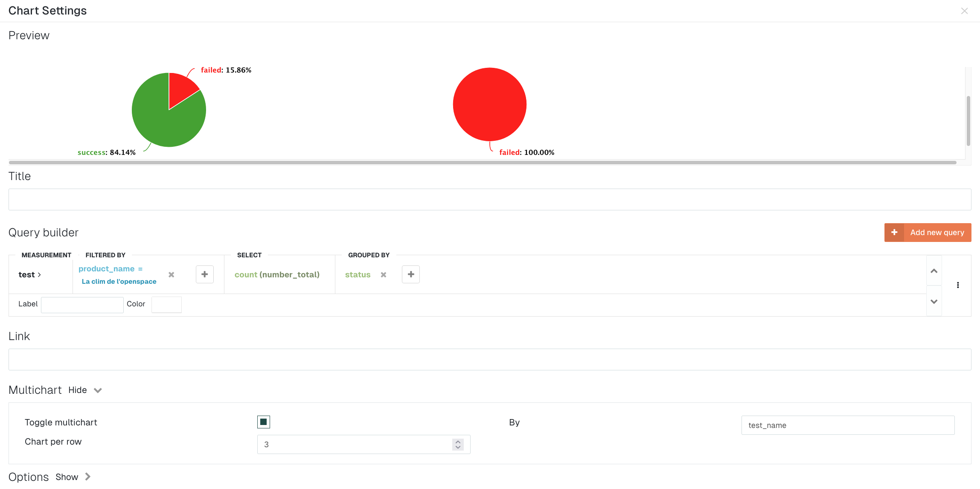Click the Add new query button
The height and width of the screenshot is (489, 980).
pos(928,233)
